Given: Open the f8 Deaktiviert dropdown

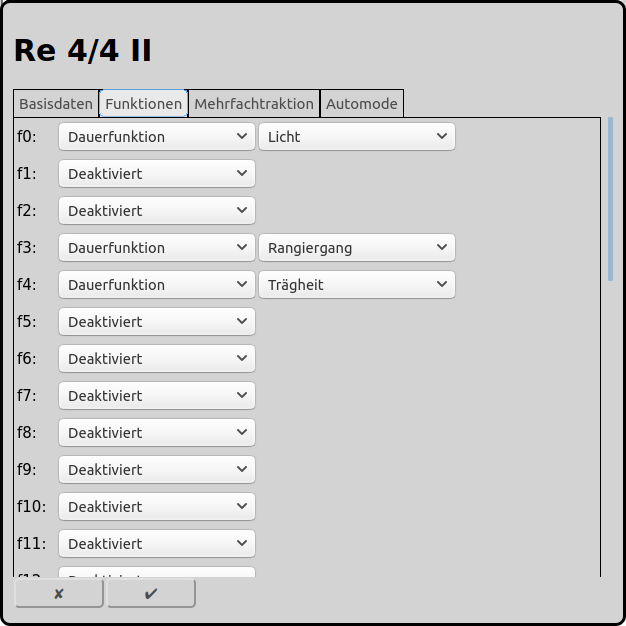Looking at the screenshot, I should (157, 433).
